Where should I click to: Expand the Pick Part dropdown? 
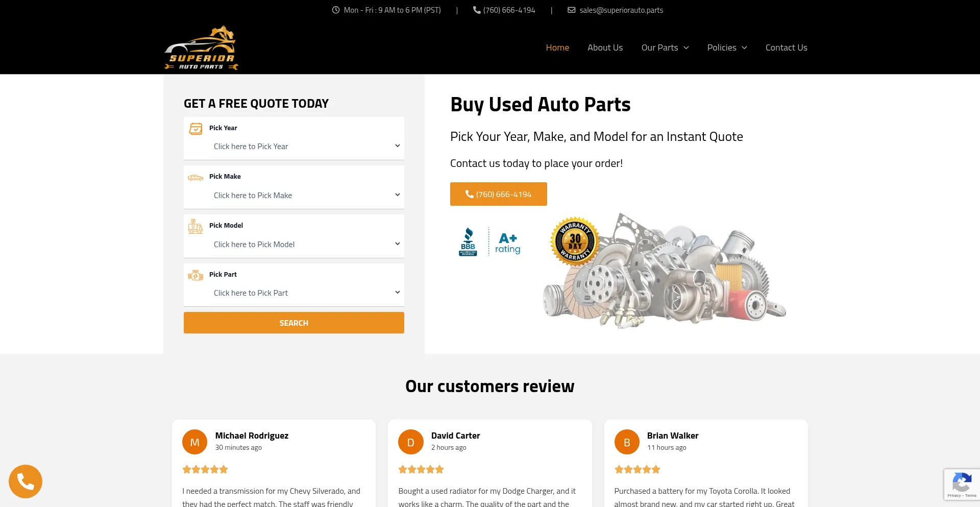(x=306, y=293)
